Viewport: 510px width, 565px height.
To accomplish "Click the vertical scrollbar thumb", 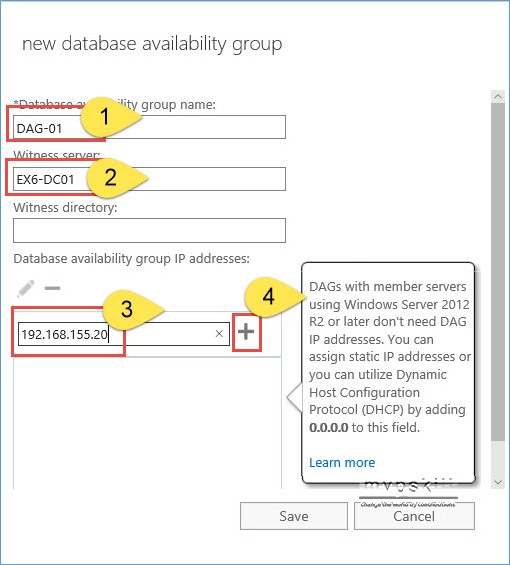I will click(x=498, y=272).
